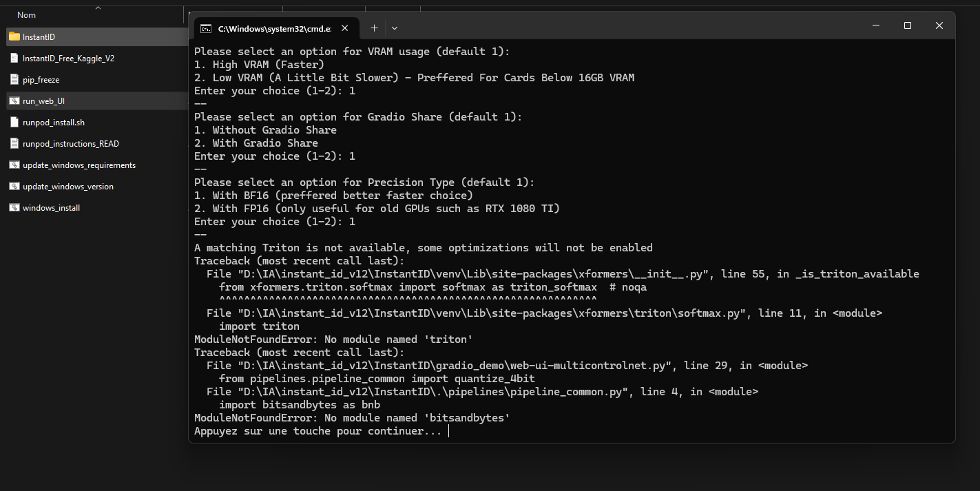Open the InstantID folder via its yellow folder icon
This screenshot has height=491, width=980.
pyautogui.click(x=14, y=36)
